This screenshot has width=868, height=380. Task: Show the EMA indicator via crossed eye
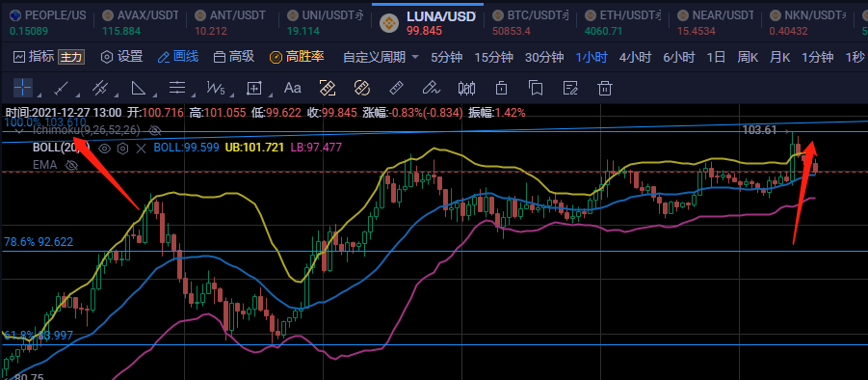pos(71,165)
